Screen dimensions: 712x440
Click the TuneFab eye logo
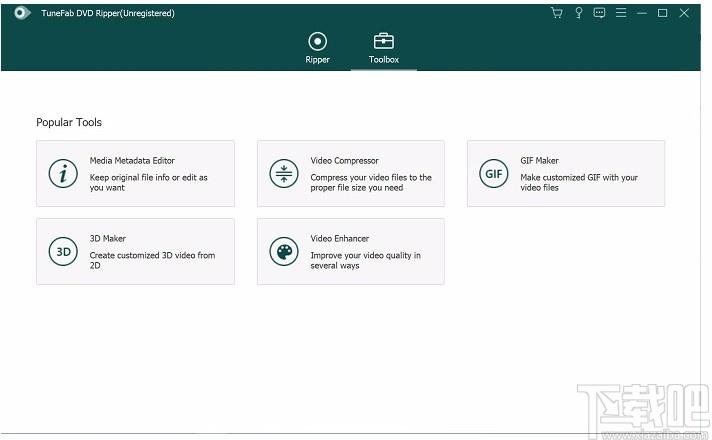(x=22, y=13)
